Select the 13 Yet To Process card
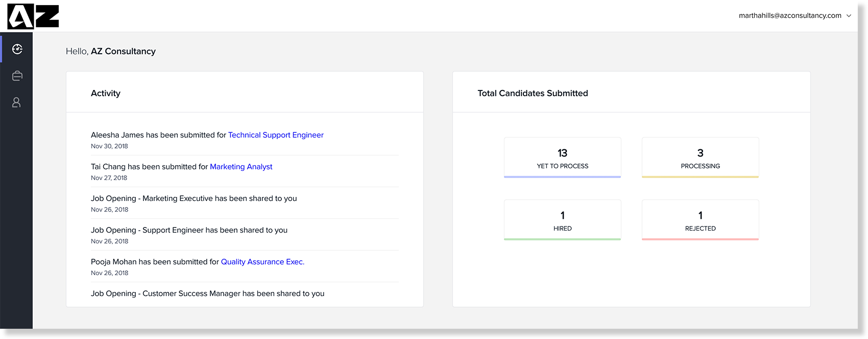 click(563, 157)
